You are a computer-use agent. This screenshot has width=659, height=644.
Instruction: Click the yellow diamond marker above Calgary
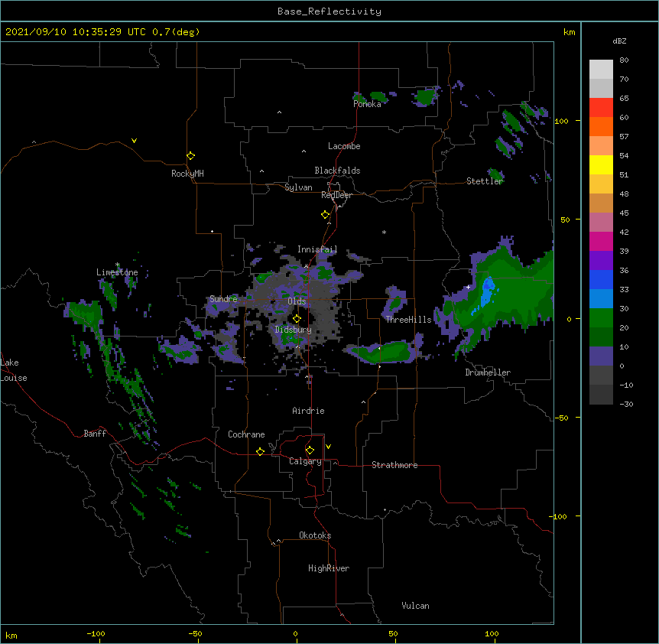click(310, 450)
